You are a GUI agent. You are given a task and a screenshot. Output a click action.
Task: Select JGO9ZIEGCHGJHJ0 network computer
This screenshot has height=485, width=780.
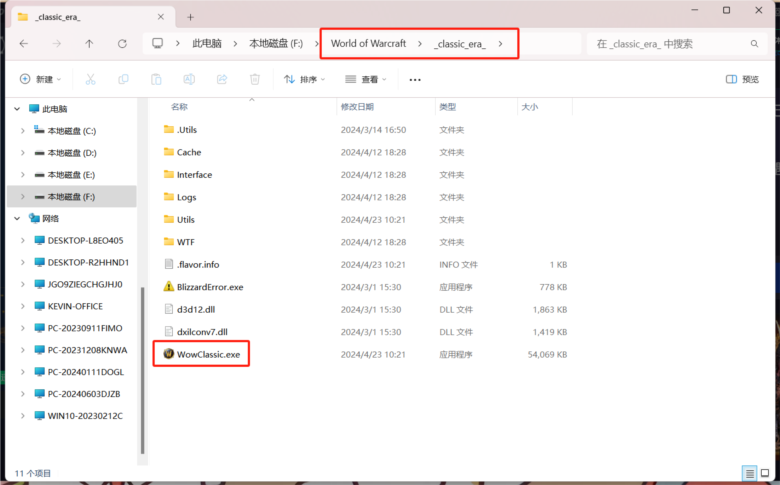click(x=85, y=284)
